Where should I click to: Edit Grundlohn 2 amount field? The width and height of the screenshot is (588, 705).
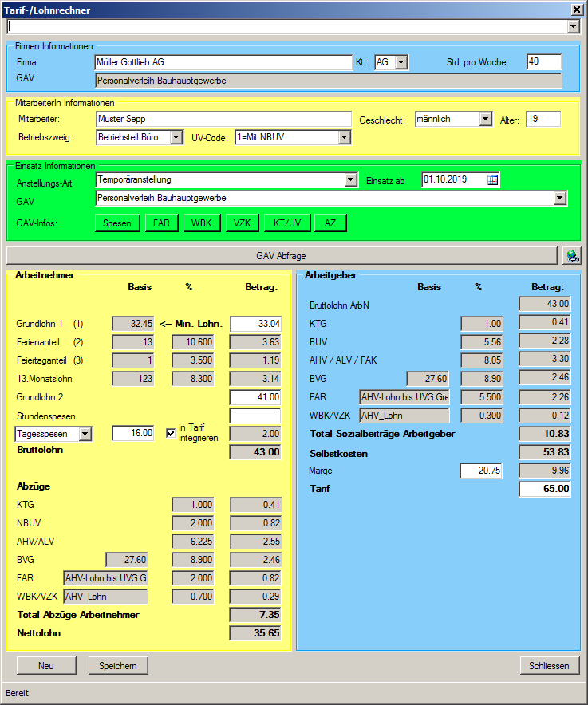[255, 397]
